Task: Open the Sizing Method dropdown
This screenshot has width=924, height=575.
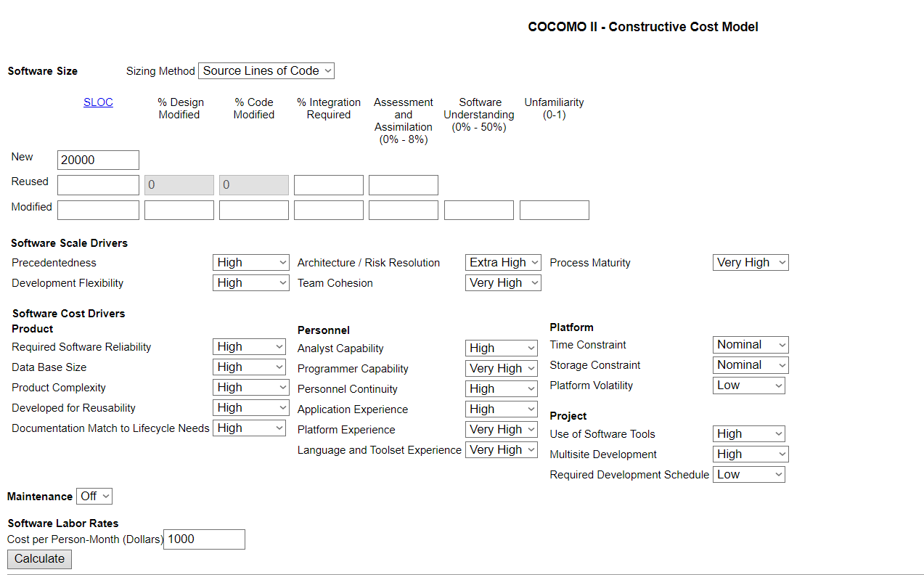Action: pos(266,70)
